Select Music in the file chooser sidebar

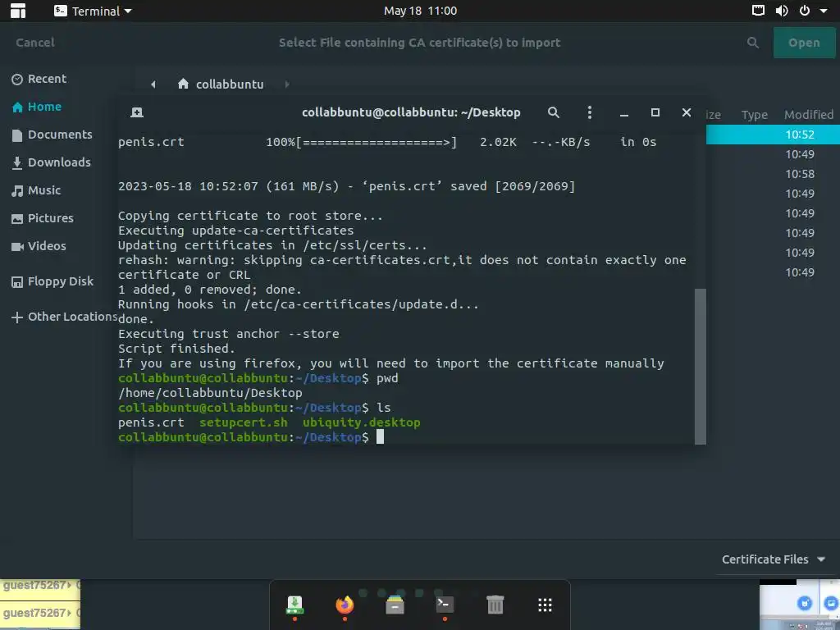[36, 190]
